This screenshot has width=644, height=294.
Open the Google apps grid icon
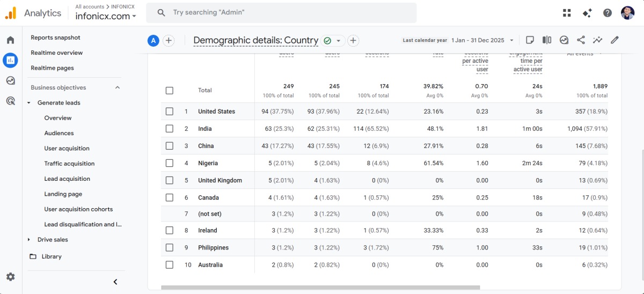click(x=567, y=13)
